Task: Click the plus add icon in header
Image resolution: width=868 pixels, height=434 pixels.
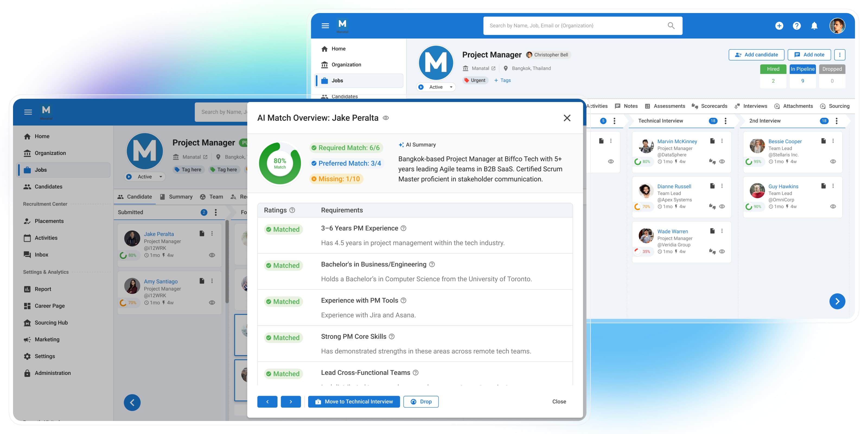Action: click(x=779, y=25)
